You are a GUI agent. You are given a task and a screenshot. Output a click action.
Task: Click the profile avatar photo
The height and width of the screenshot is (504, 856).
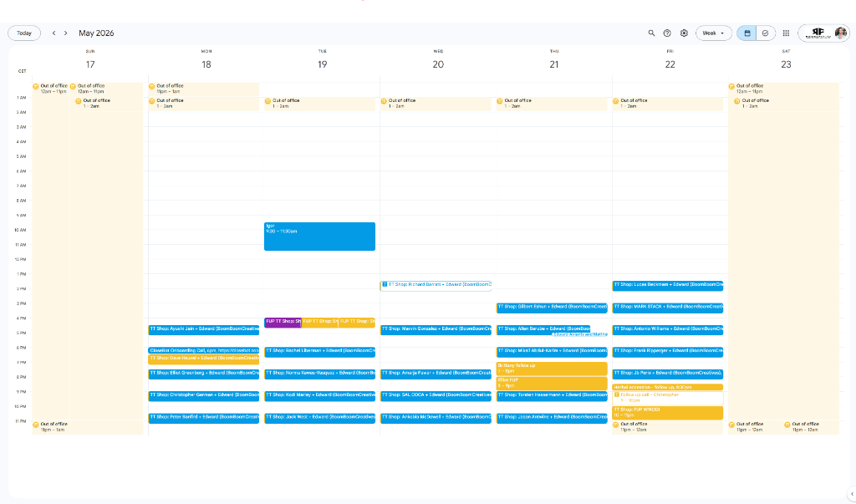[841, 33]
